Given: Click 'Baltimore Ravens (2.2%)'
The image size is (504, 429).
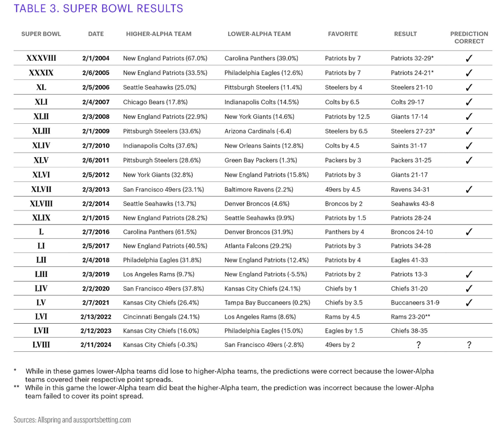Looking at the screenshot, I should (x=258, y=190).
